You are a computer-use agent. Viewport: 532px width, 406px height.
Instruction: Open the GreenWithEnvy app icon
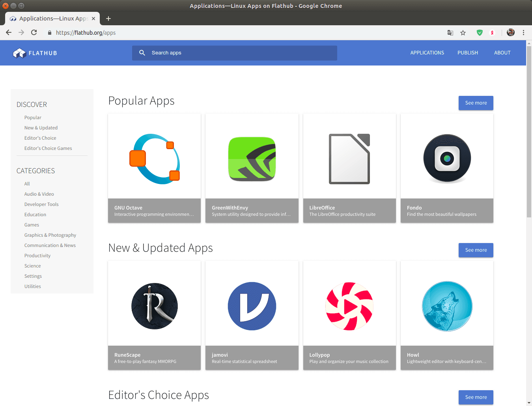point(252,159)
